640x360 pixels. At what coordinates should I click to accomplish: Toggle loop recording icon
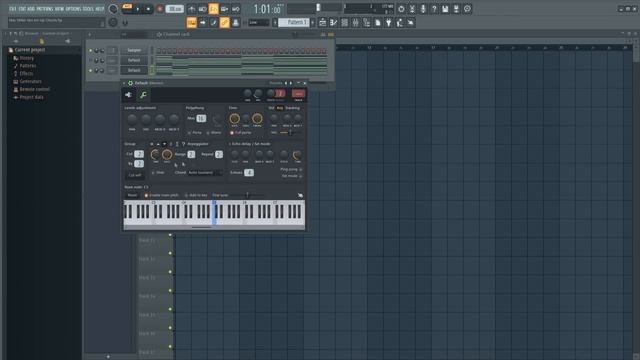(x=236, y=9)
